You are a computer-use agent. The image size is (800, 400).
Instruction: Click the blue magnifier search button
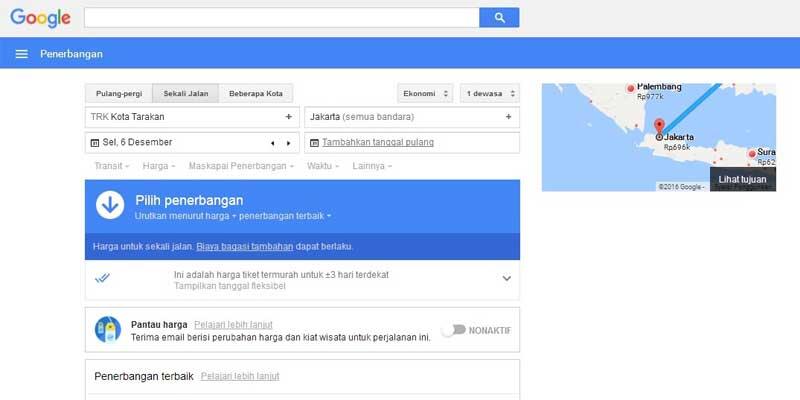(499, 18)
